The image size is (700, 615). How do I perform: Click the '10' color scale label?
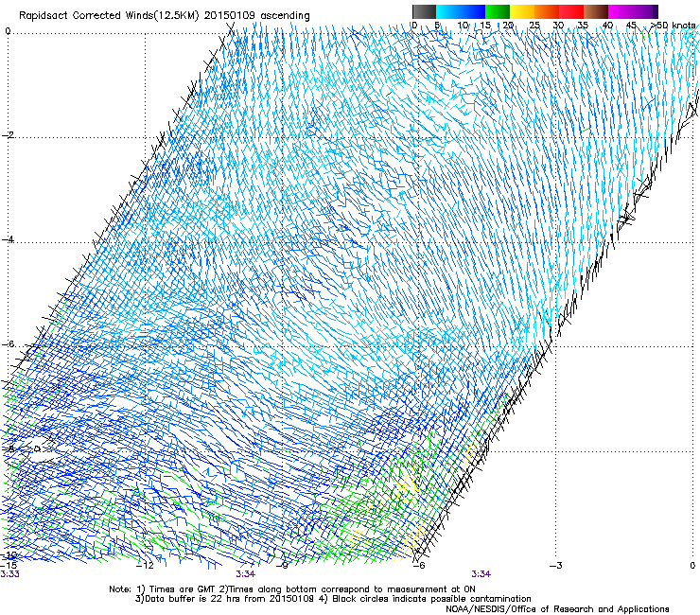click(463, 26)
